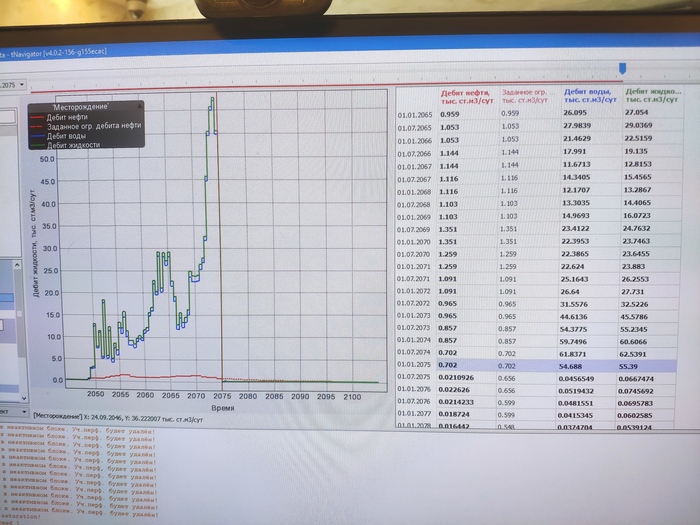Select 'Дебит жидкости' in the legend

click(73, 145)
